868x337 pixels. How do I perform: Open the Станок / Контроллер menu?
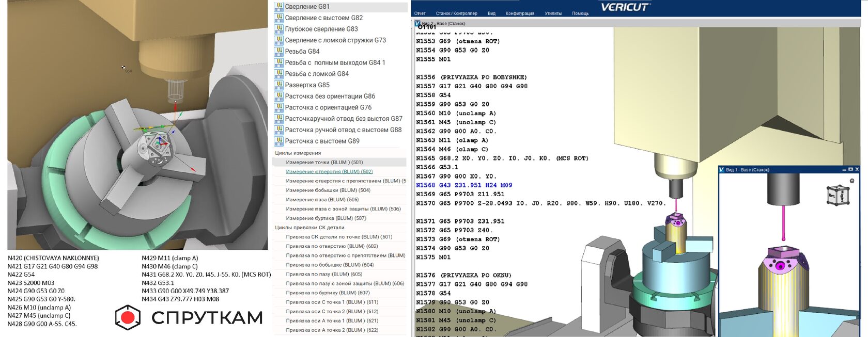coord(457,13)
